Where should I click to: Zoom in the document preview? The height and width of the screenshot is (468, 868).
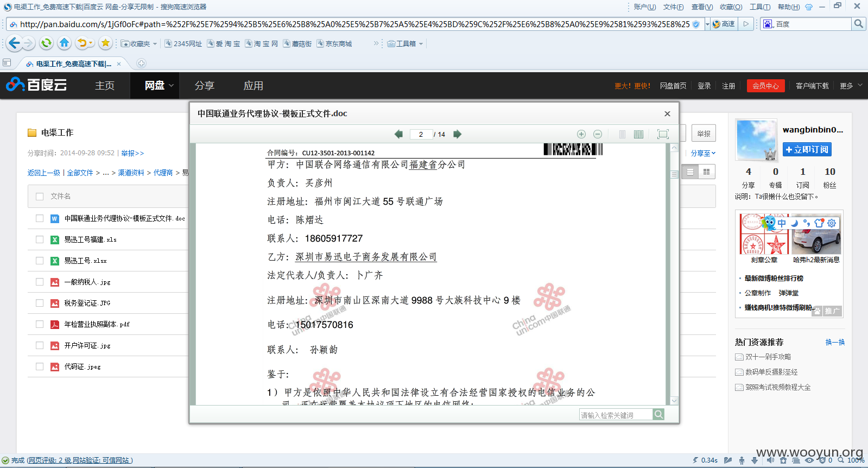pyautogui.click(x=581, y=134)
